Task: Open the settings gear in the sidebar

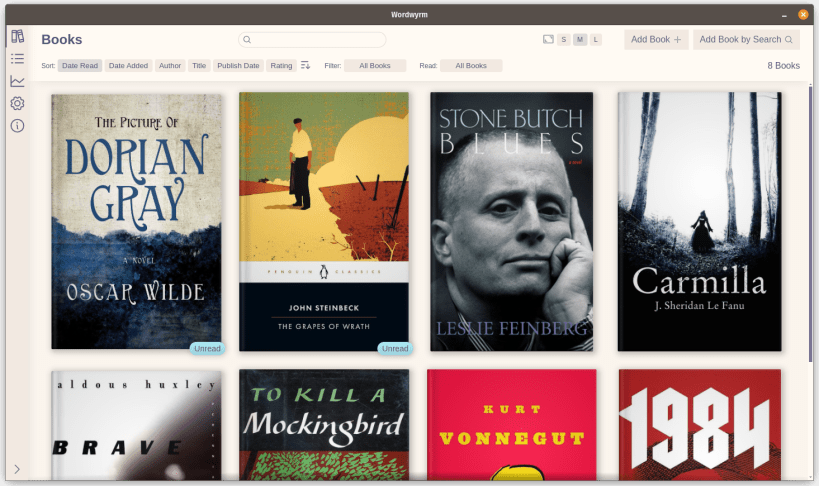Action: point(17,103)
